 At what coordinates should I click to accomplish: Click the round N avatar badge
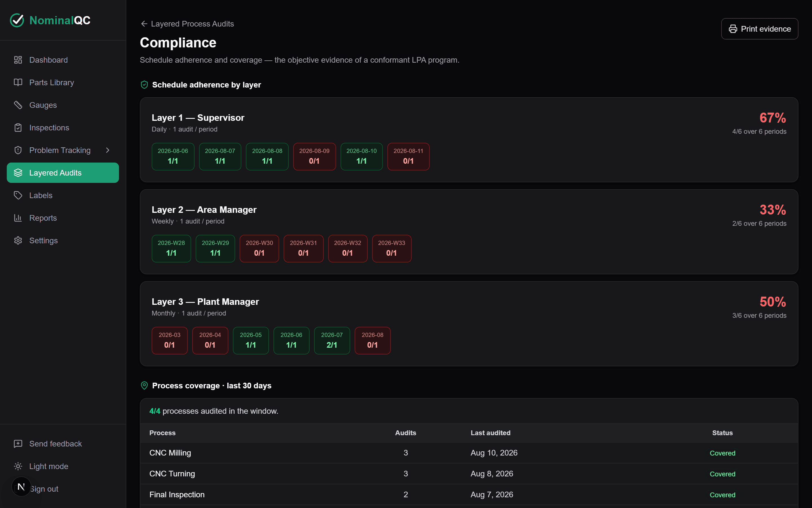[21, 487]
